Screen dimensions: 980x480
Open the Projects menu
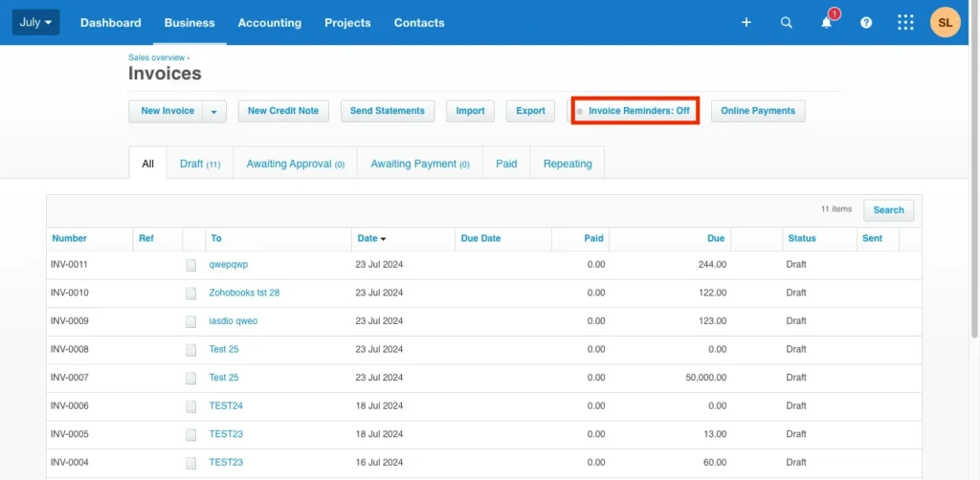[x=347, y=23]
